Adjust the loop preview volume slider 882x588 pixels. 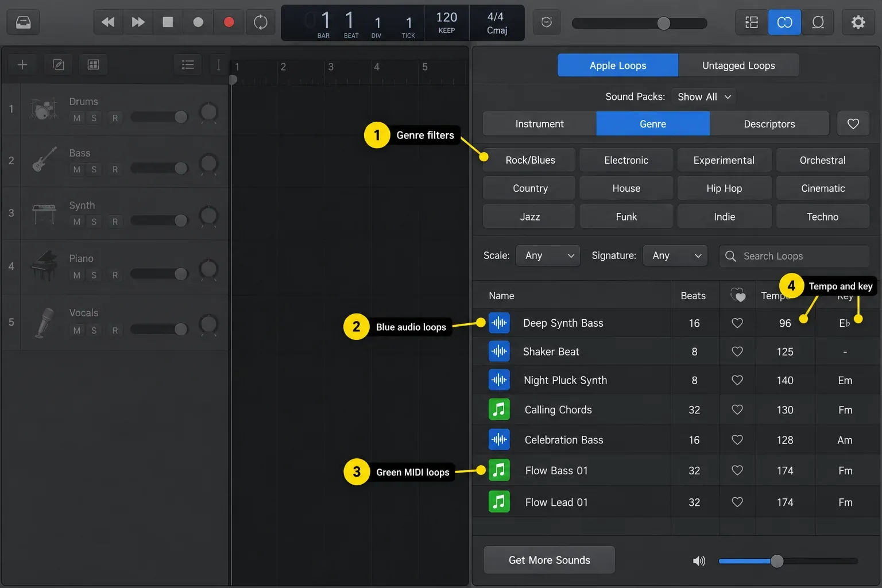788,561
